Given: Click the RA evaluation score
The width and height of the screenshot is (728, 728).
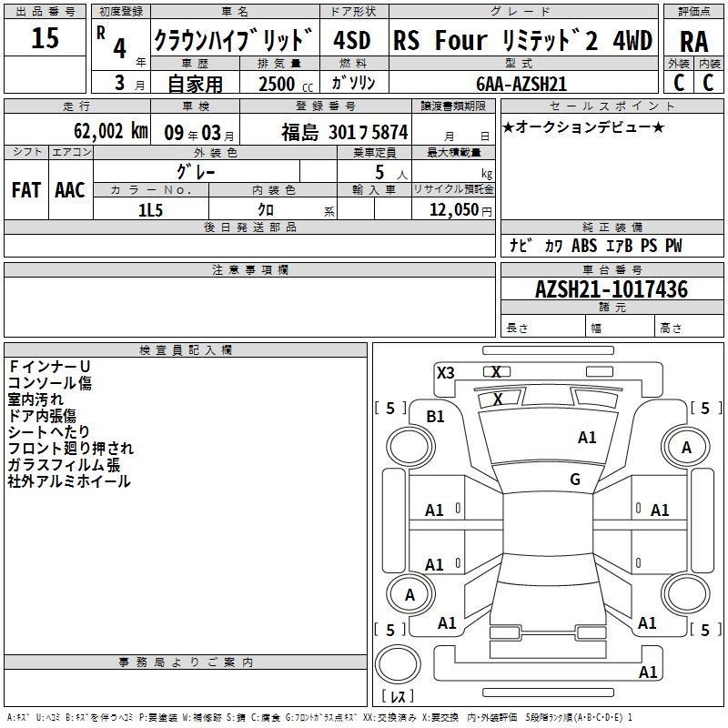Looking at the screenshot, I should pyautogui.click(x=693, y=41).
